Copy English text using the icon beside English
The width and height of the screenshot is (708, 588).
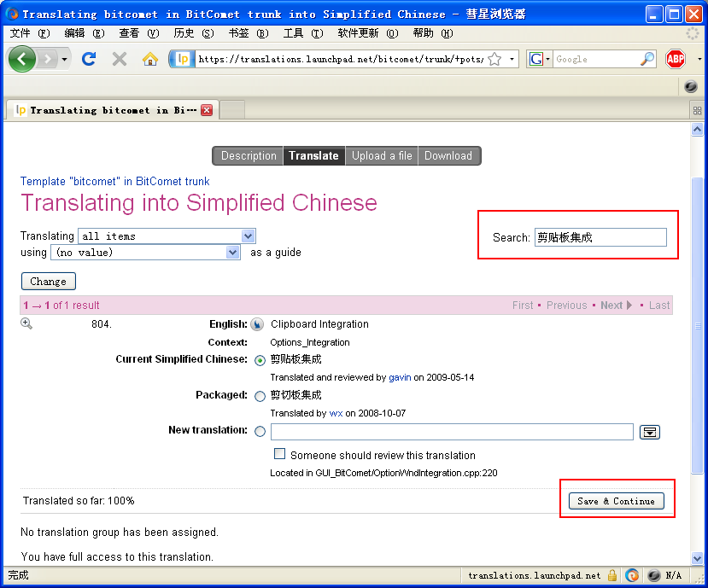click(257, 324)
